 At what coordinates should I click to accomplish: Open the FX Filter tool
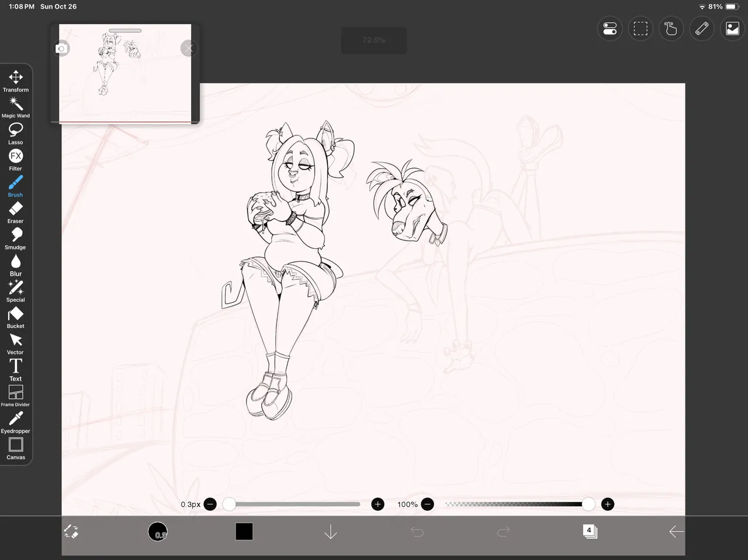[x=16, y=159]
